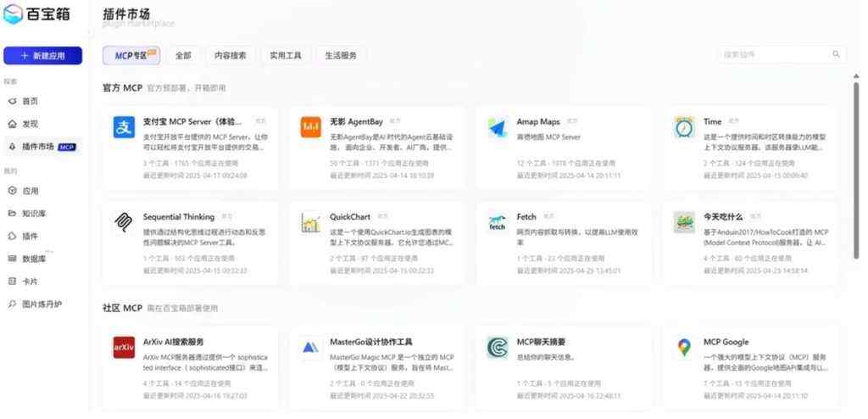The image size is (868, 419).
Task: Focus the plugin search input field
Action: pos(781,54)
